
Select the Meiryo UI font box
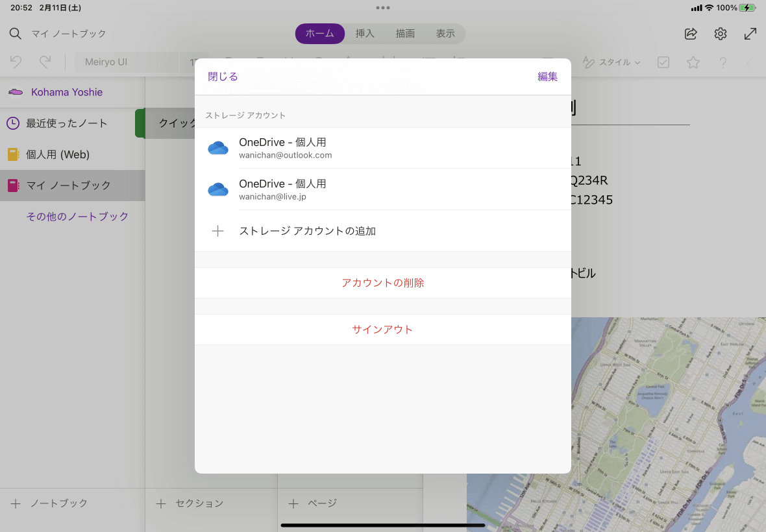pos(127,62)
